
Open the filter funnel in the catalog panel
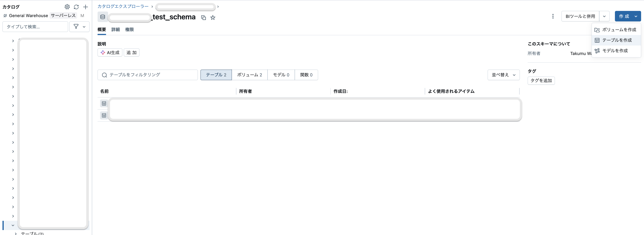pos(76,27)
